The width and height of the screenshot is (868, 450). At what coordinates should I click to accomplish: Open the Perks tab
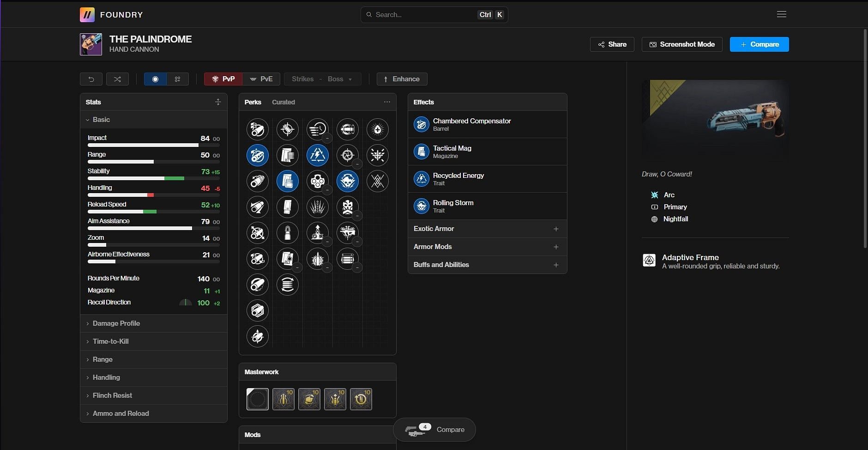(x=253, y=102)
